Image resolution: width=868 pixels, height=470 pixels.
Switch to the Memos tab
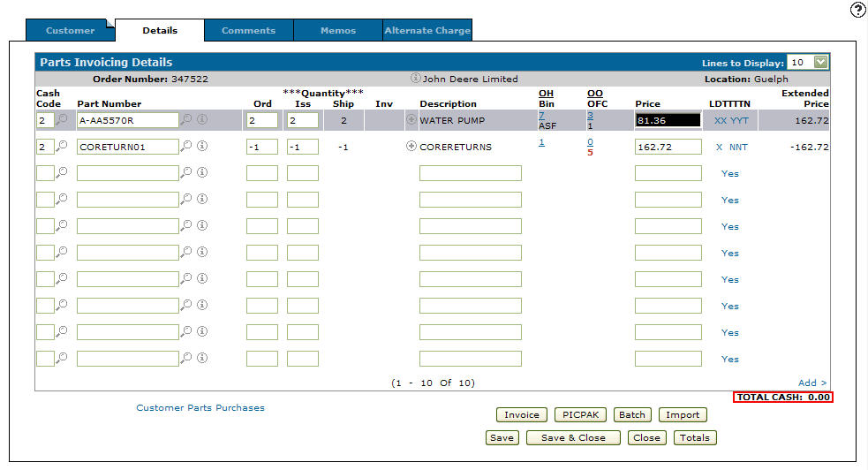[338, 31]
